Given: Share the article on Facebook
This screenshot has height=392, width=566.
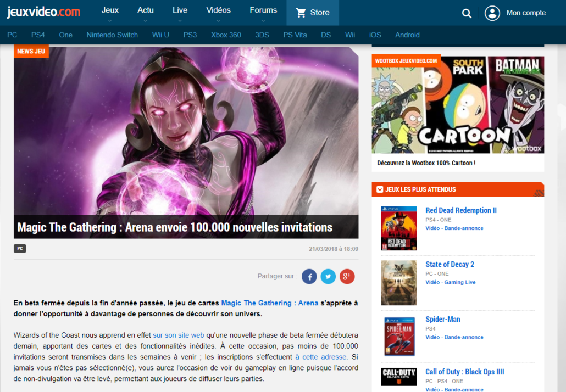Looking at the screenshot, I should [309, 277].
